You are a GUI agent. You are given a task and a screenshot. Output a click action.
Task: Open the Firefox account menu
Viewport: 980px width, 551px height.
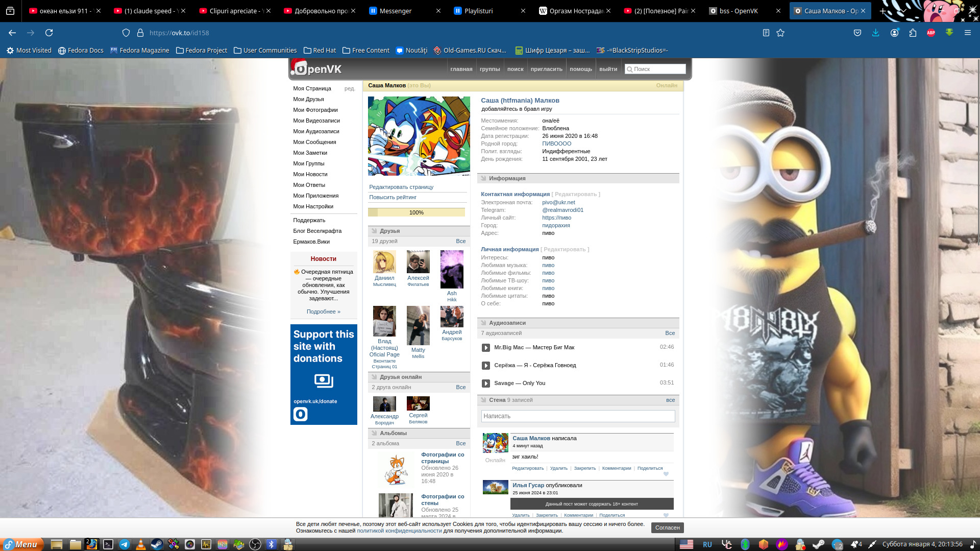point(894,33)
